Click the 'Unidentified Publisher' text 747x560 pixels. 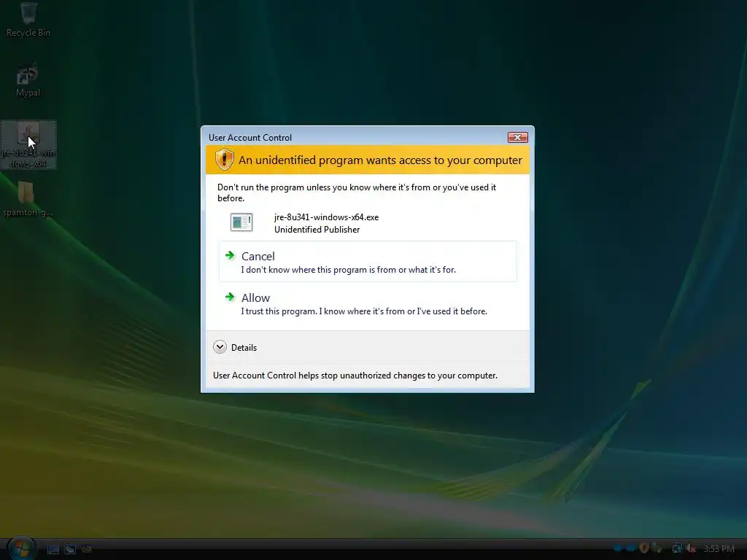coord(317,230)
